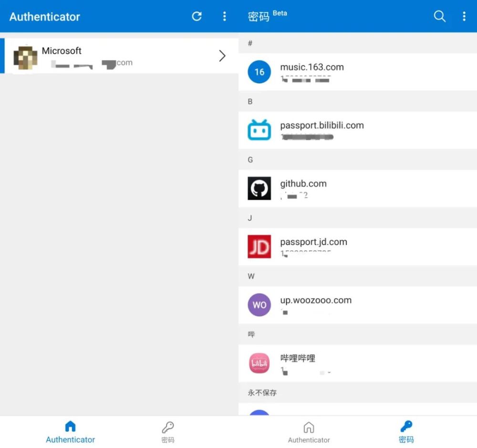Screen dimensions: 477x448
Task: Open the music.163.com password entry
Action: click(358, 72)
